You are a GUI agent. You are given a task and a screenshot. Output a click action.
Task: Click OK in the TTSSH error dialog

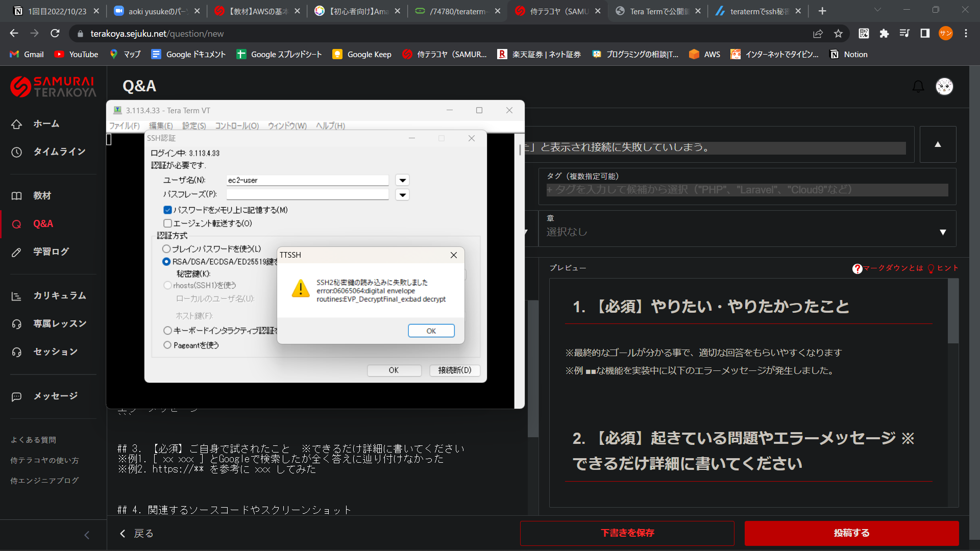coord(431,331)
